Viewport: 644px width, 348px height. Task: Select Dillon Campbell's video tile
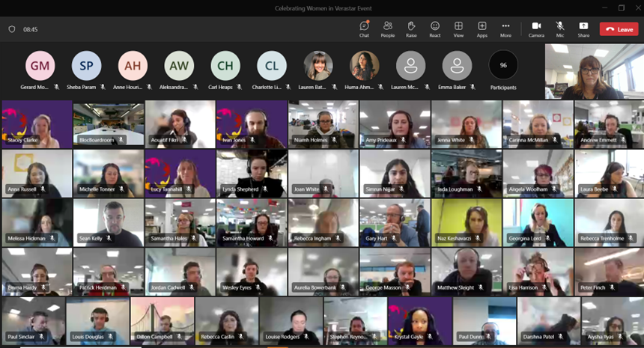(162, 321)
